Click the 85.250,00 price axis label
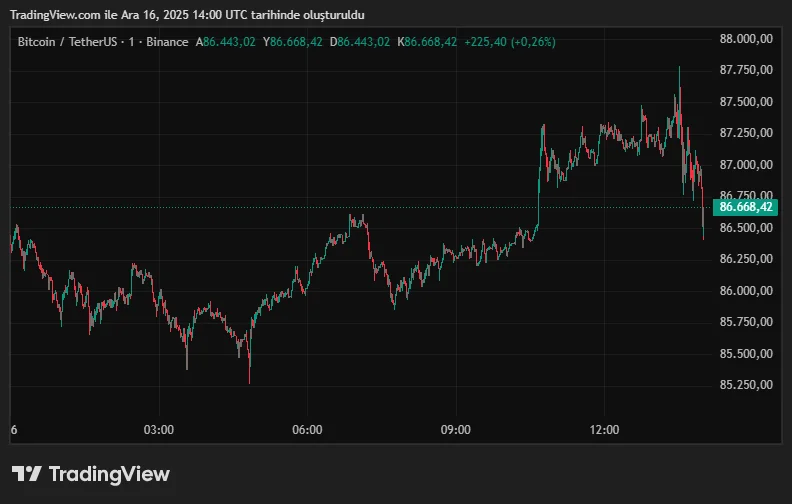 coord(746,384)
